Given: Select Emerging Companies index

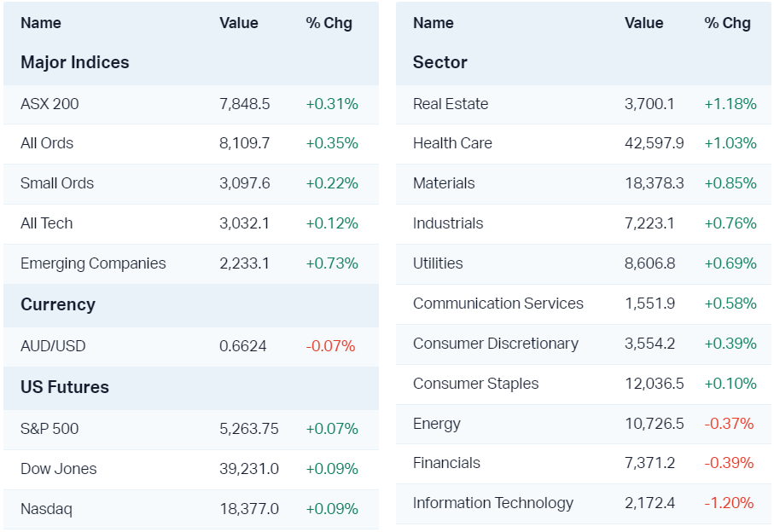Looking at the screenshot, I should point(93,263).
